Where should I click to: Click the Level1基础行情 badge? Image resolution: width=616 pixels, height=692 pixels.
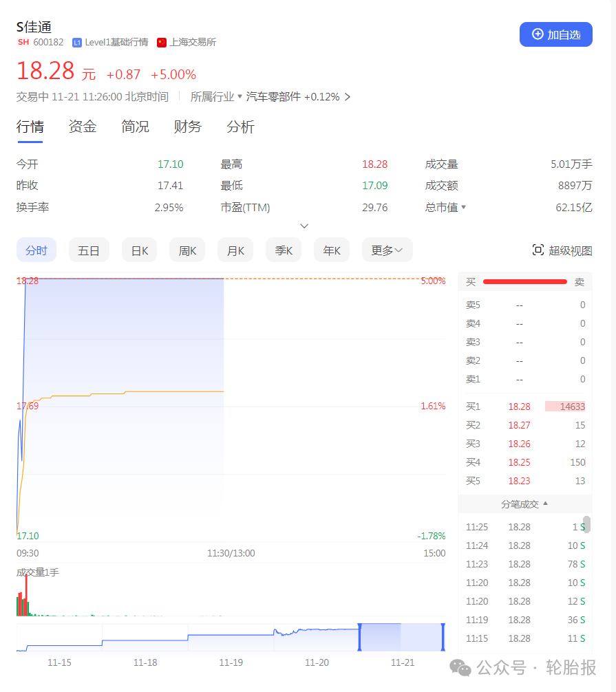[114, 42]
